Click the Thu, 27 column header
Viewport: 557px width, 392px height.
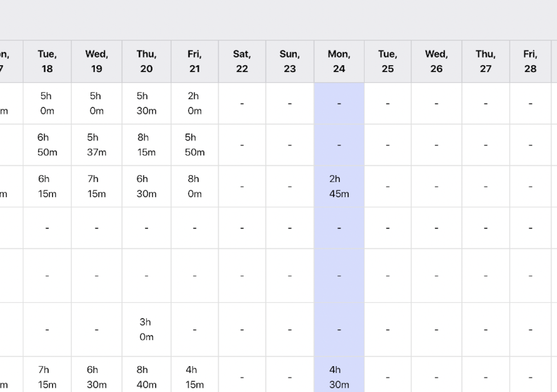point(486,61)
